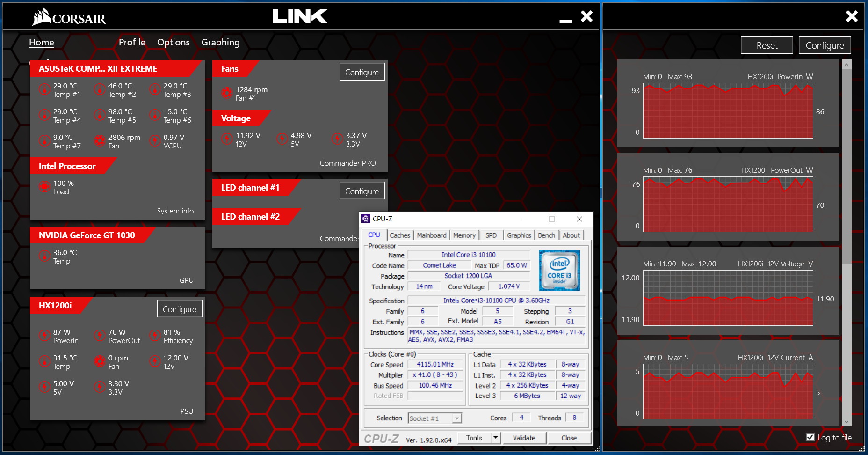Click the Intel Processor Load icon
This screenshot has width=868, height=455.
(x=44, y=187)
